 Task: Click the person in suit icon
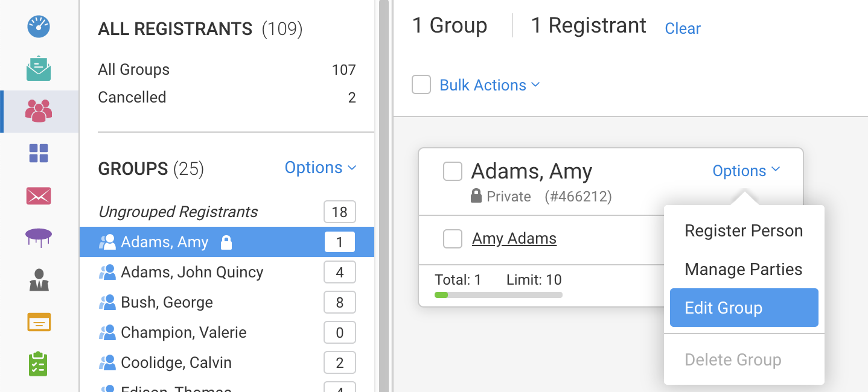[39, 280]
